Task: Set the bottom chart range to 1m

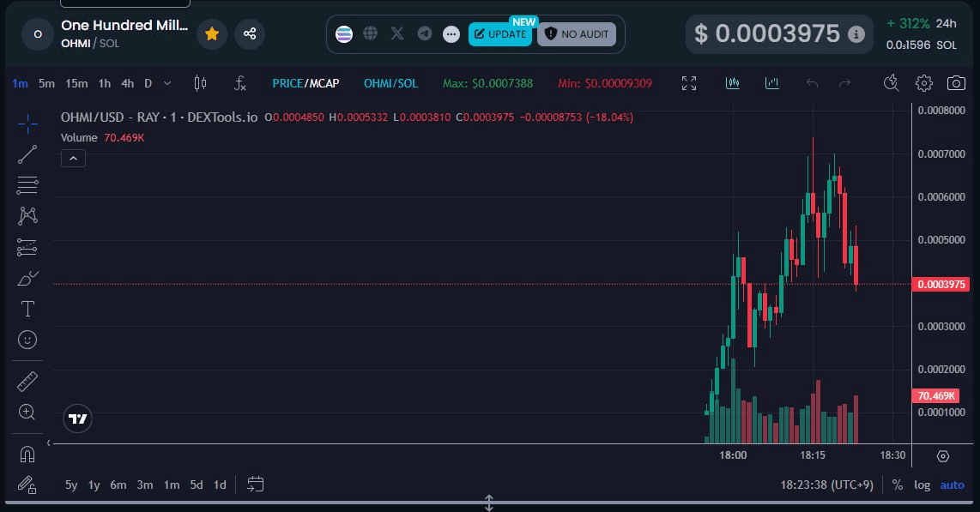Action: click(x=172, y=485)
